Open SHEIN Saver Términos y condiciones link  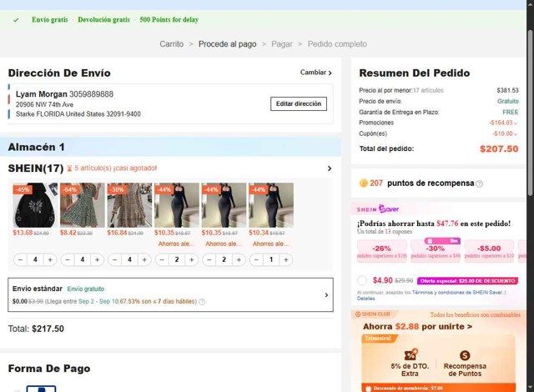point(457,292)
